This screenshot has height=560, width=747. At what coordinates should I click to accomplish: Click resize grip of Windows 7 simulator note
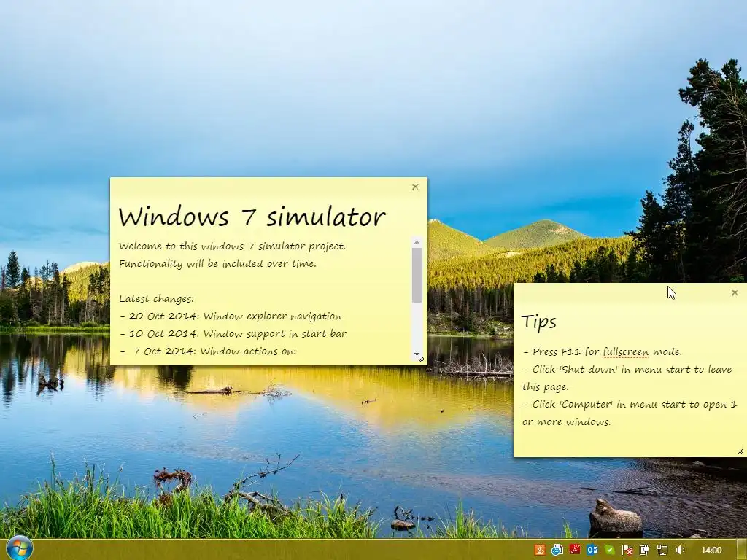point(421,359)
